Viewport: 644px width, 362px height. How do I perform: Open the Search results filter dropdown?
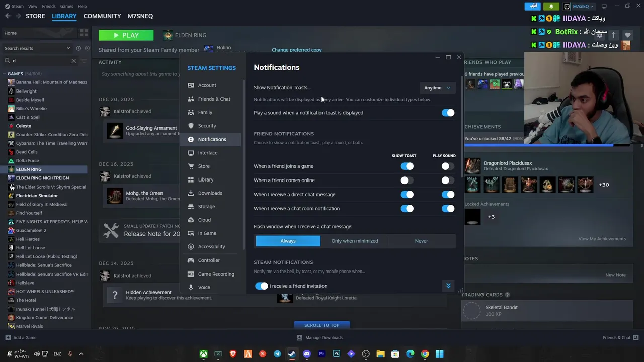pyautogui.click(x=38, y=48)
